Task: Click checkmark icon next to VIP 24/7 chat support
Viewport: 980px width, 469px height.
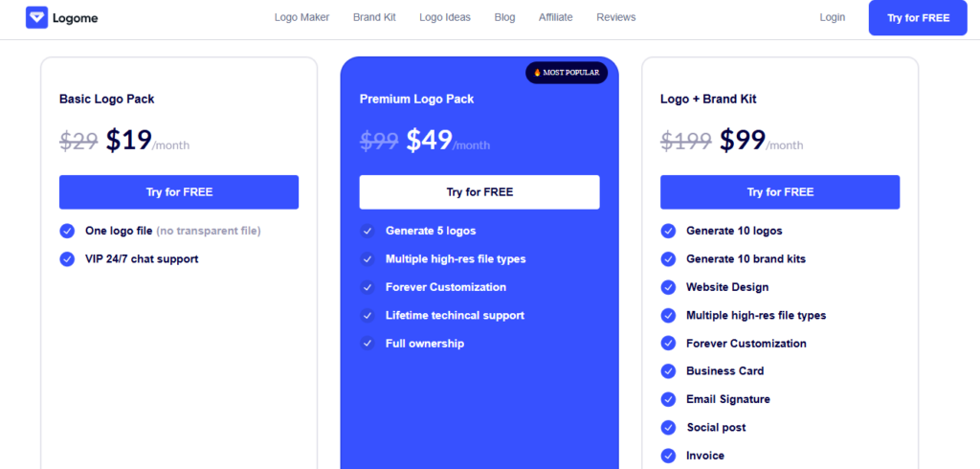Action: click(x=67, y=258)
